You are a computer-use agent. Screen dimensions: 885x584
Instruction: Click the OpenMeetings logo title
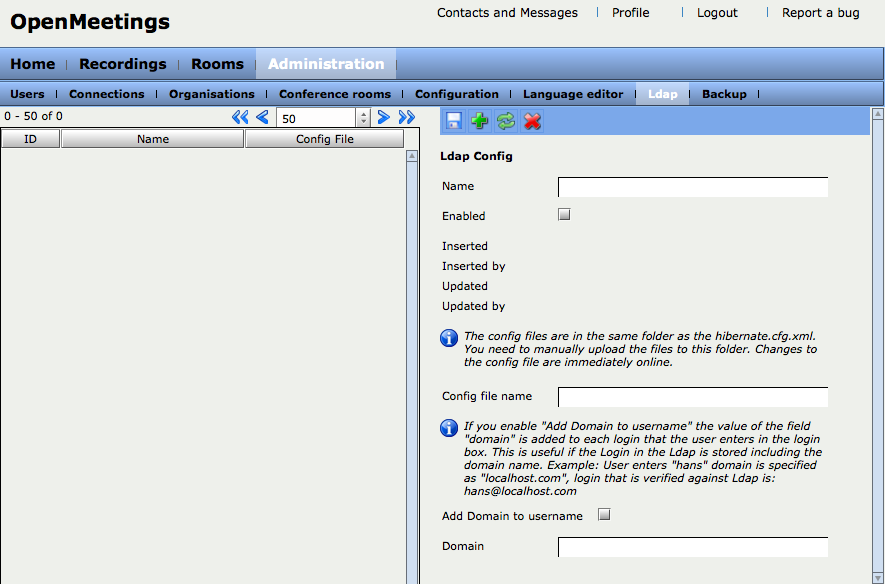click(x=90, y=21)
